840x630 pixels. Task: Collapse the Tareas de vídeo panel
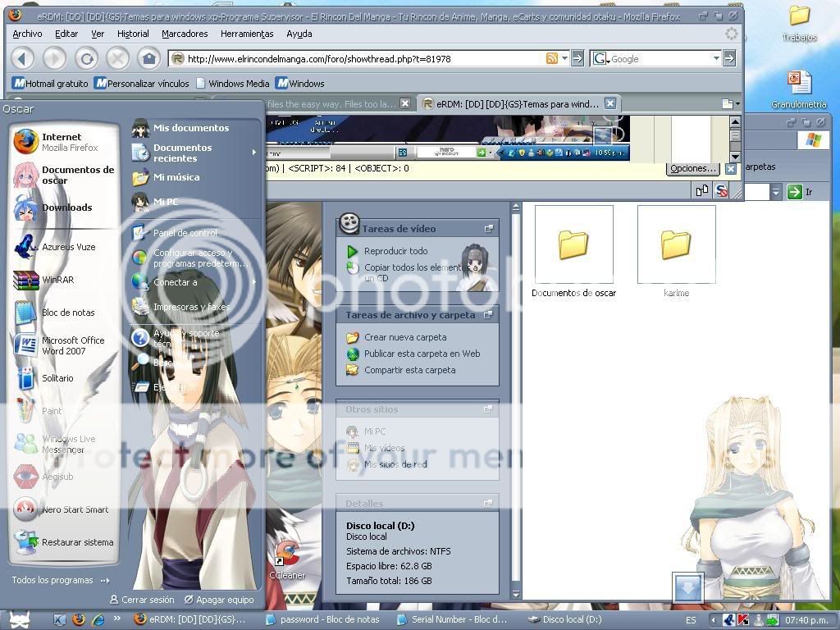coord(489,229)
